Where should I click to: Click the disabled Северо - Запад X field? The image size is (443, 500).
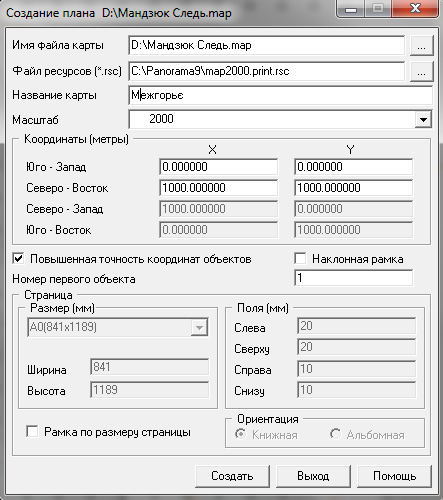click(218, 209)
